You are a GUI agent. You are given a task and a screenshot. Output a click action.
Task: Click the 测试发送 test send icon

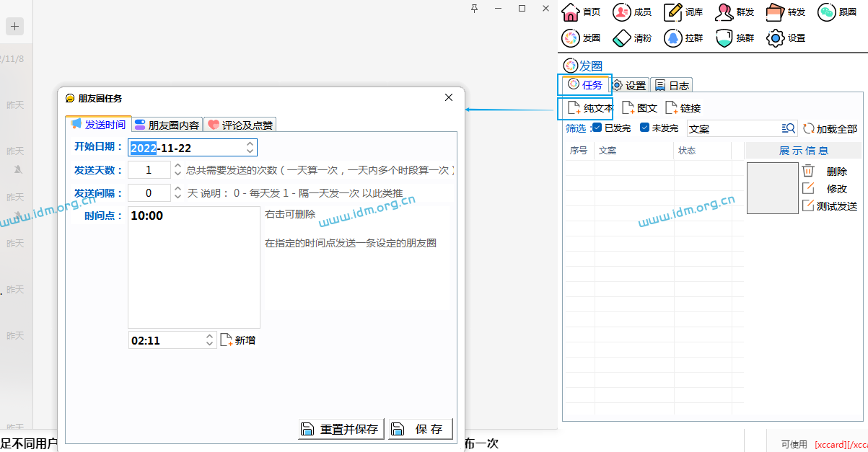pyautogui.click(x=808, y=205)
